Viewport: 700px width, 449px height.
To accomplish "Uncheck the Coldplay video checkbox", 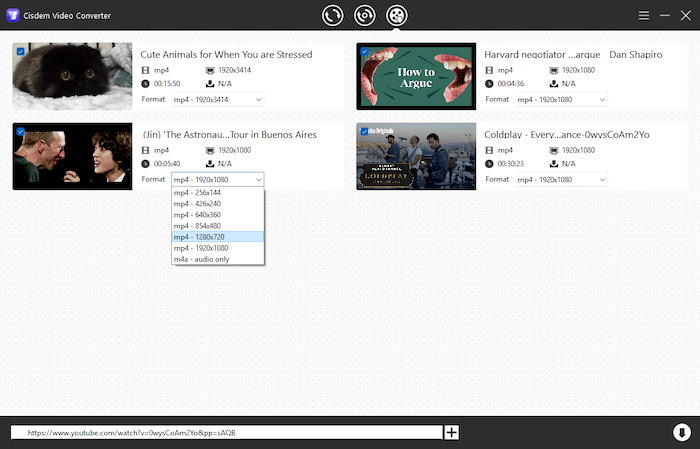I will point(364,132).
